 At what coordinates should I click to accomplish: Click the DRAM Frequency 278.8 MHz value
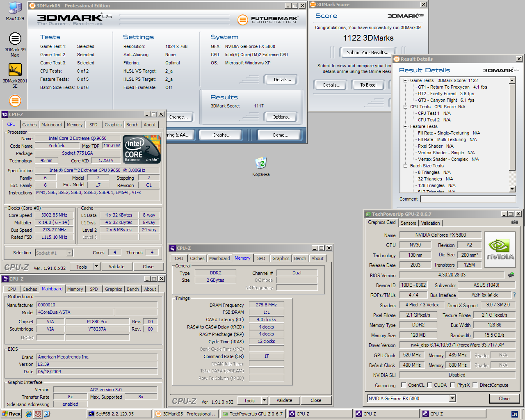pyautogui.click(x=266, y=305)
